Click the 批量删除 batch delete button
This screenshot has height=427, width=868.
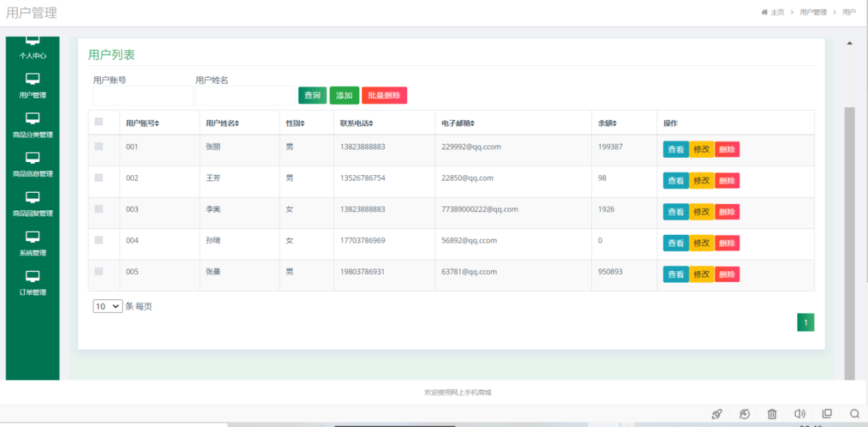384,95
